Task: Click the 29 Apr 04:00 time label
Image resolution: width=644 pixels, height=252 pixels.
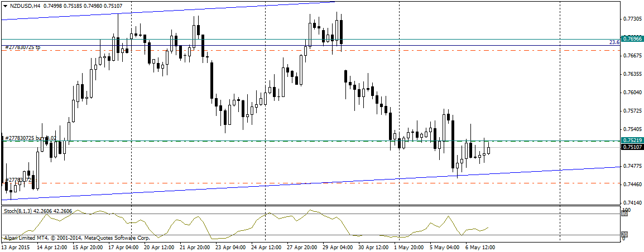Action: click(338, 248)
